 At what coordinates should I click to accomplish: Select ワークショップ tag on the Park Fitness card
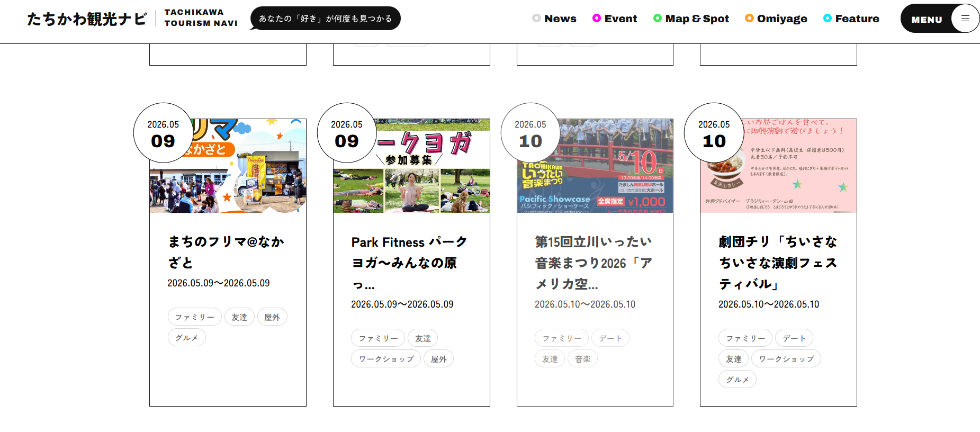click(x=386, y=359)
